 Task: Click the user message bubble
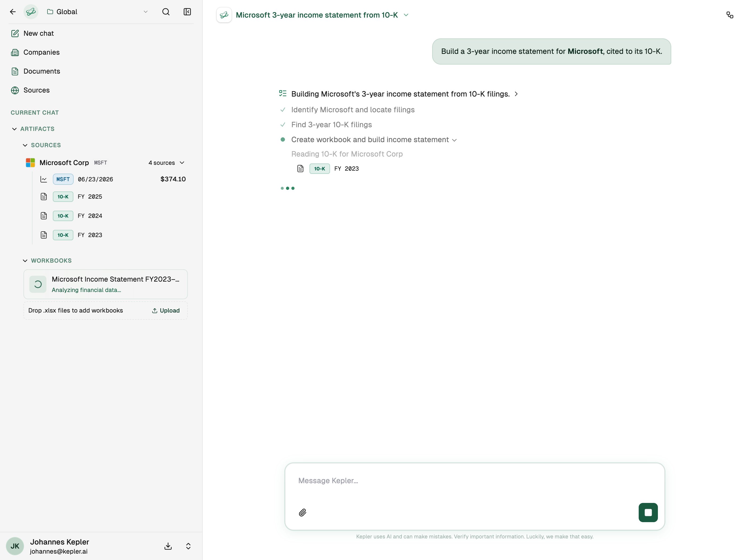pyautogui.click(x=551, y=51)
